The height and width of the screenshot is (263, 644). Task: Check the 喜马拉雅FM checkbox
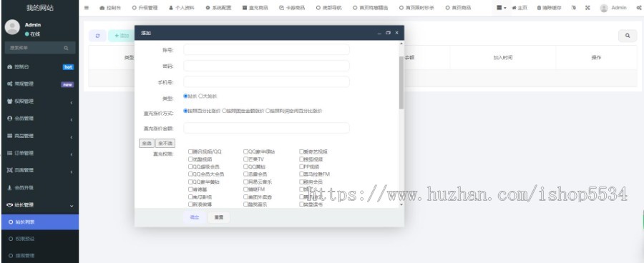[x=301, y=174]
